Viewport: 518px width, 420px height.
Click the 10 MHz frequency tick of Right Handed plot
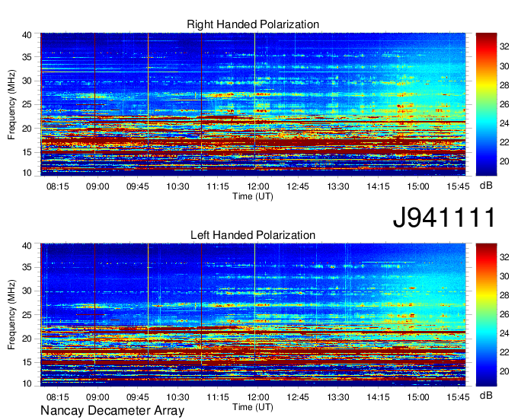click(x=27, y=173)
